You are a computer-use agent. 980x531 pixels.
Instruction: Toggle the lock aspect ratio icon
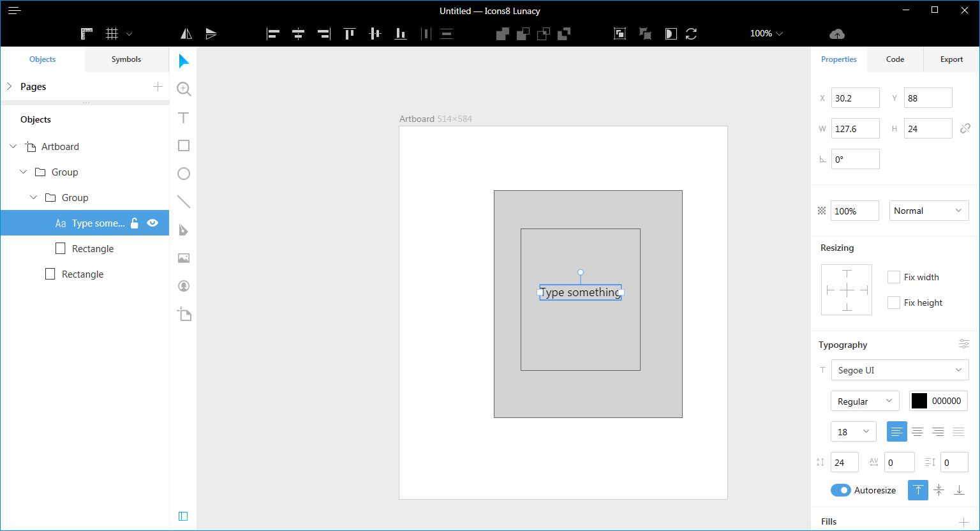tap(965, 128)
